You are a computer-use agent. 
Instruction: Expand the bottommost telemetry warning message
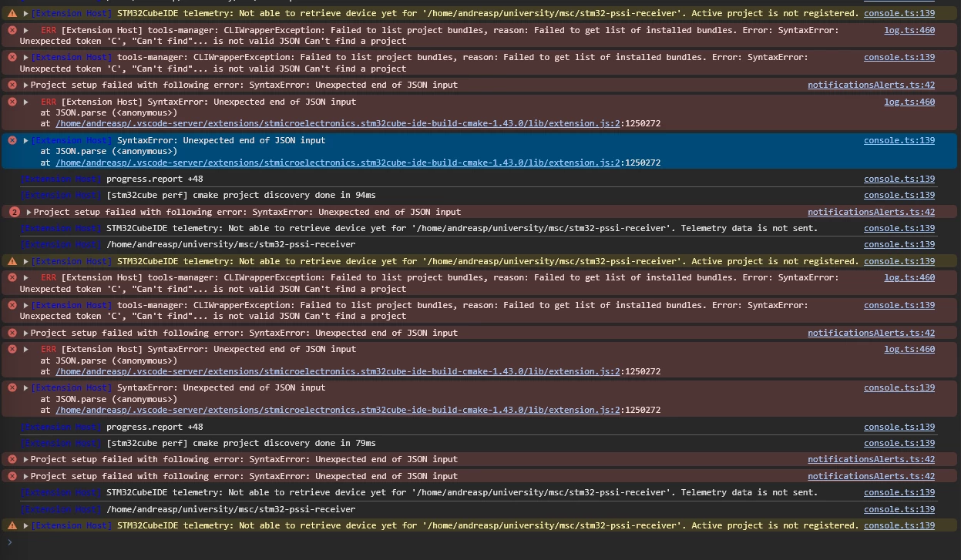25,525
